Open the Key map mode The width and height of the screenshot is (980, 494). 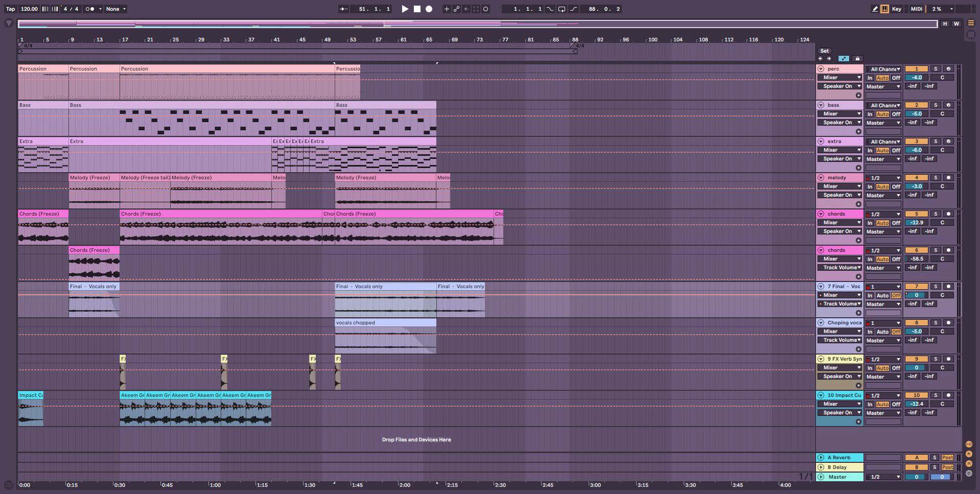[x=896, y=9]
